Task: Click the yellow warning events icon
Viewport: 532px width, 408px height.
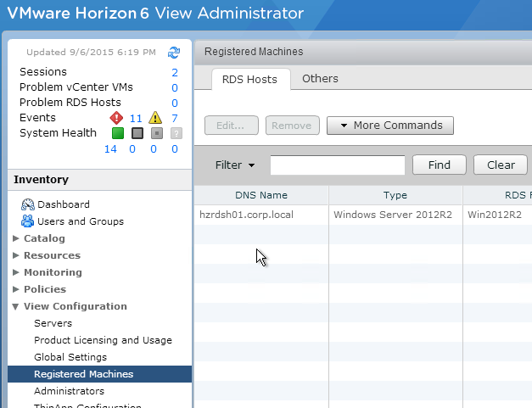Action: point(155,118)
